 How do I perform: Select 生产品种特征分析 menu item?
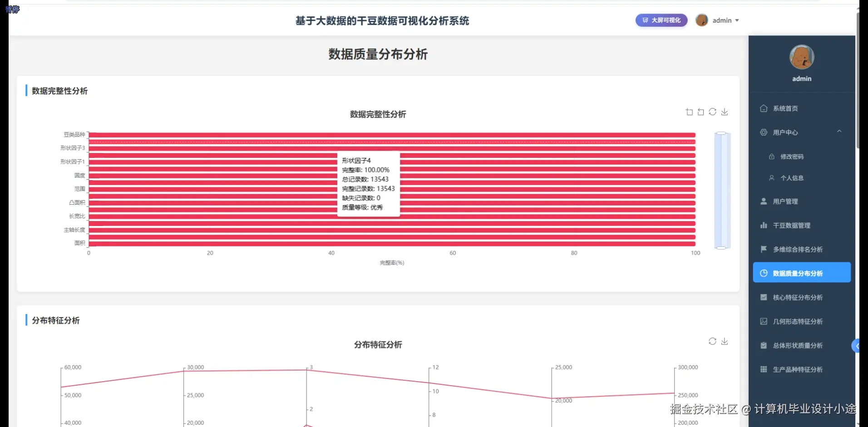click(x=798, y=369)
